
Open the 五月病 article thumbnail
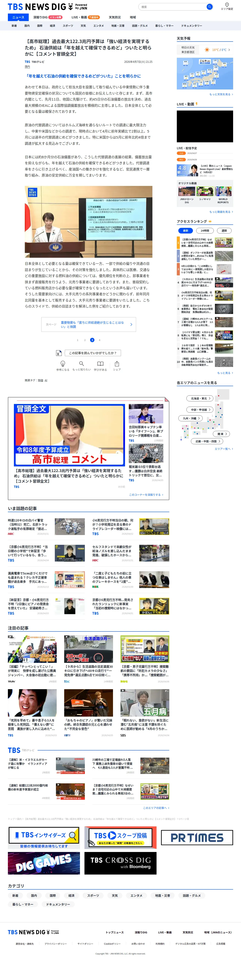pyautogui.click(x=145, y=703)
